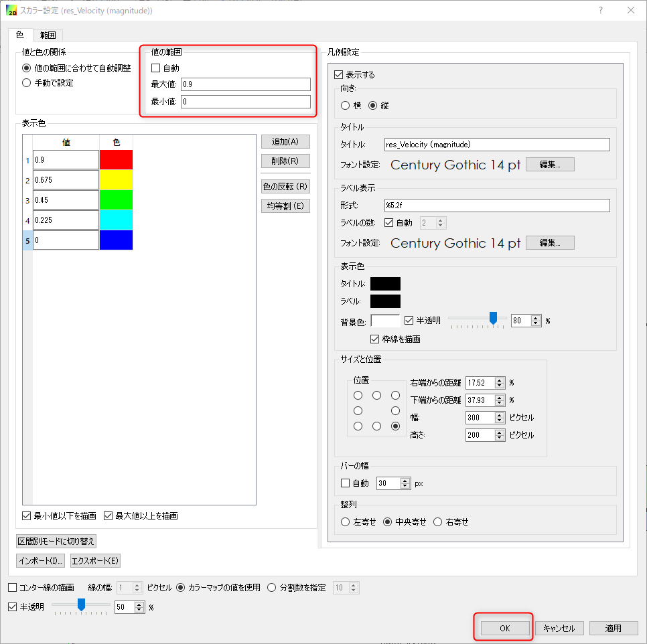Click value cell 0.225 in row 4
Screen dimensions: 647x644
[x=66, y=220]
